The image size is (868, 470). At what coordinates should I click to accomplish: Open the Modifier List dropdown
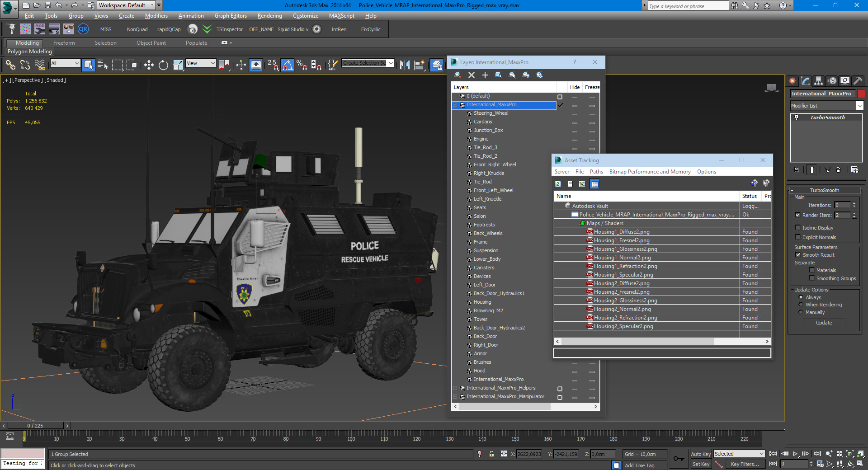point(827,106)
